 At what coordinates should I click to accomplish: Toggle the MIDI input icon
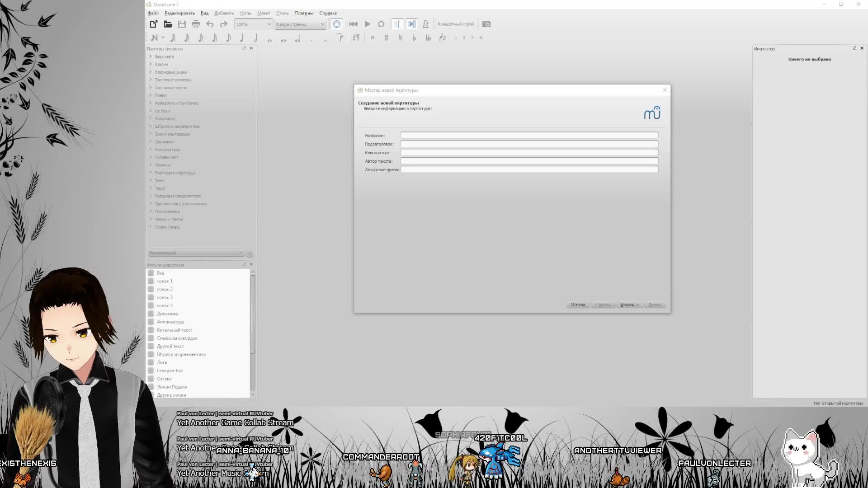tap(337, 24)
